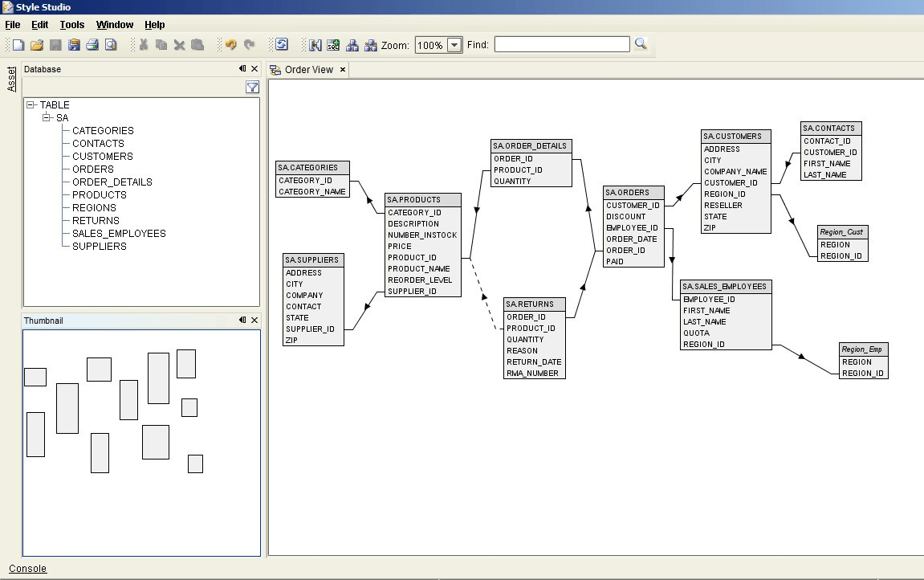Screen dimensions: 924x580
Task: Collapse the SA schema node
Action: coord(46,117)
